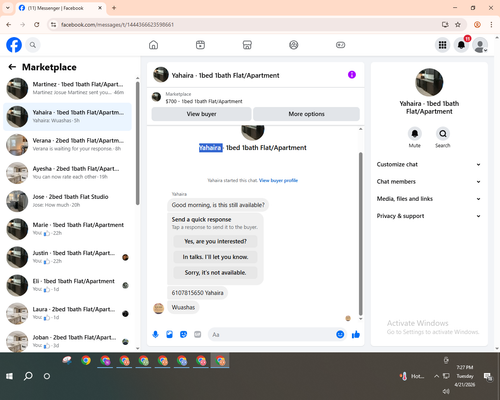This screenshot has height=400, width=500.
Task: Click the Messenger Facebook browser tab
Action: 61,8
